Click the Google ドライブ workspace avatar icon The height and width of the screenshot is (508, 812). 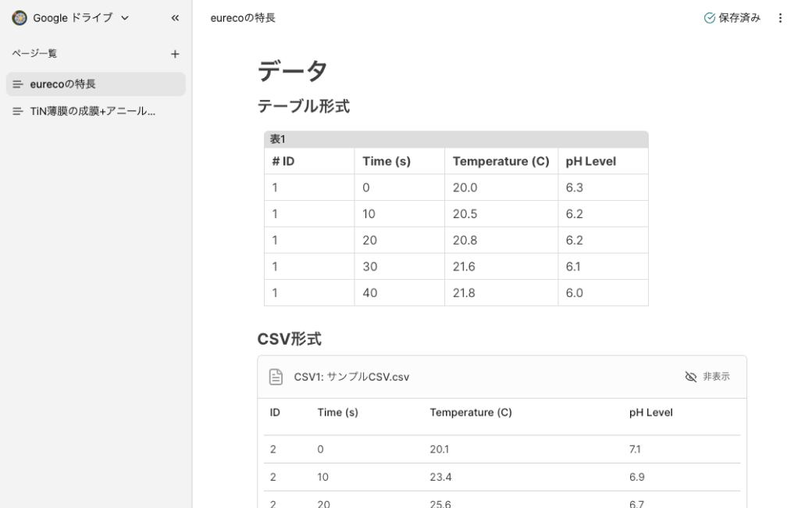[20, 18]
